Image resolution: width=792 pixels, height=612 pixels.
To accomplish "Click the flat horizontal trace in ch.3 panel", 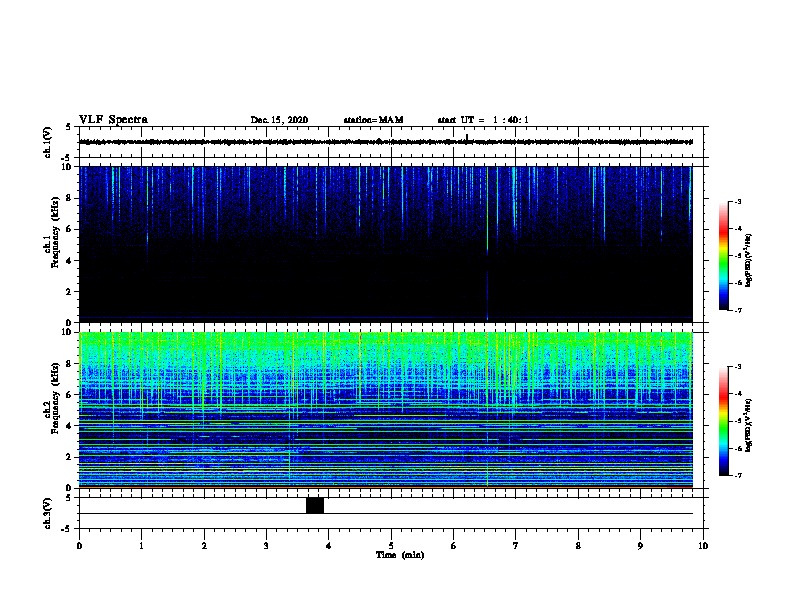I will click(386, 514).
